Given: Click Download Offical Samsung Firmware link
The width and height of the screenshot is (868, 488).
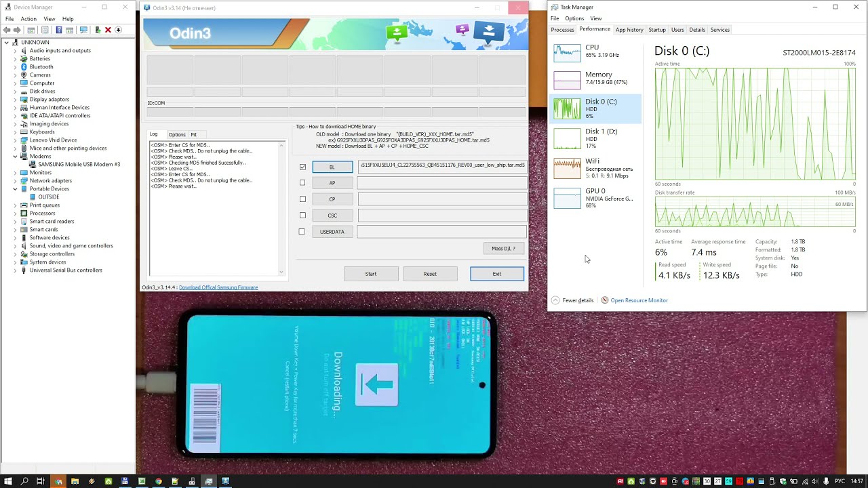Looking at the screenshot, I should click(x=218, y=287).
